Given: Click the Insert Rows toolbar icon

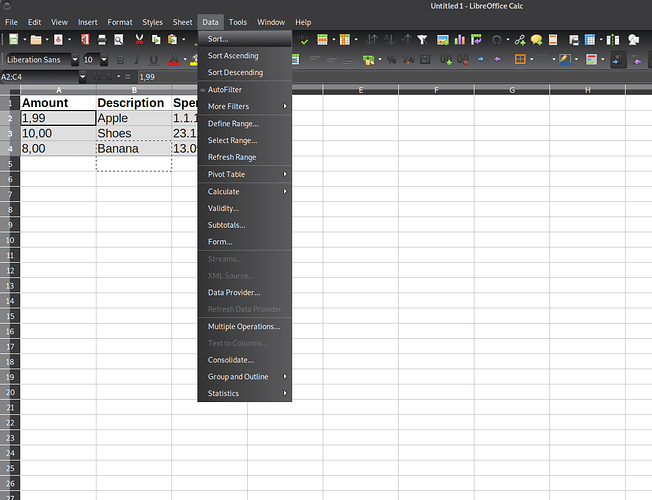Looking at the screenshot, I should 322,40.
